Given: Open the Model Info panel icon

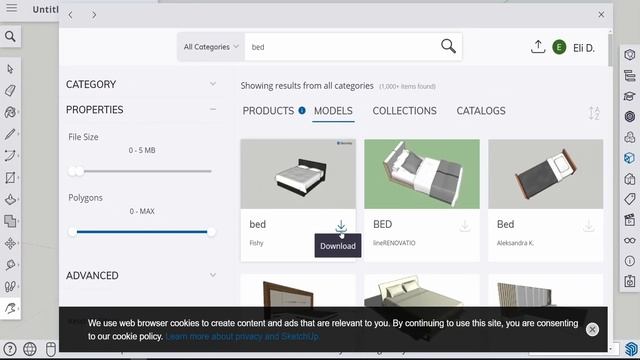Looking at the screenshot, I should click(630, 261).
